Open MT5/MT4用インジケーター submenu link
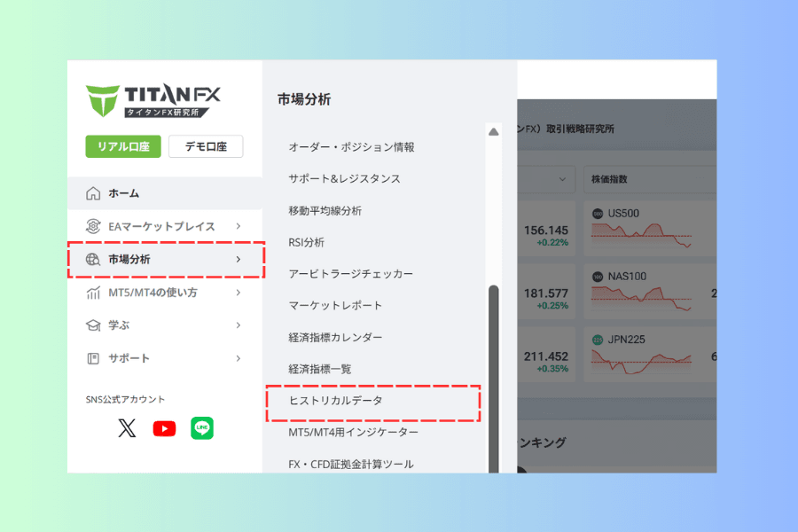Image resolution: width=798 pixels, height=532 pixels. [x=353, y=432]
